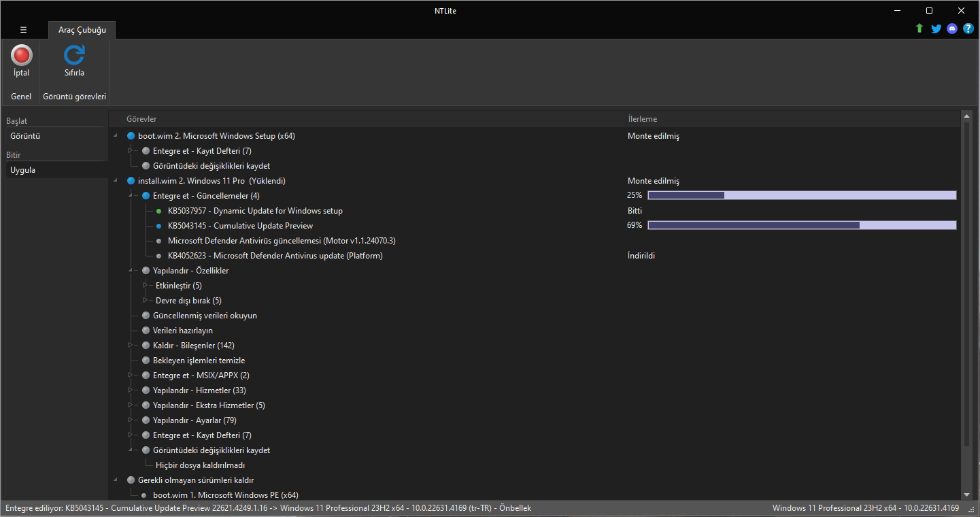
Task: Select Entegre et - Kayıt Defteri under install.wim
Action: [x=202, y=435]
